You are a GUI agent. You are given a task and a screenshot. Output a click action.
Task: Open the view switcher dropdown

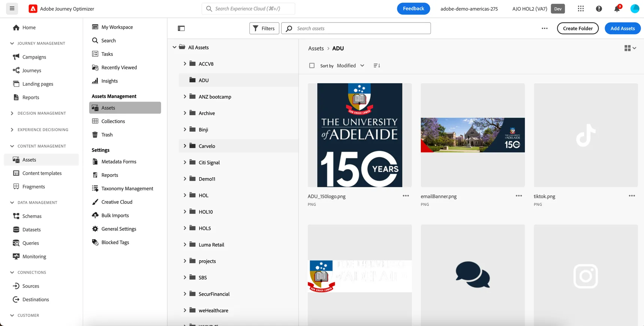pyautogui.click(x=630, y=48)
